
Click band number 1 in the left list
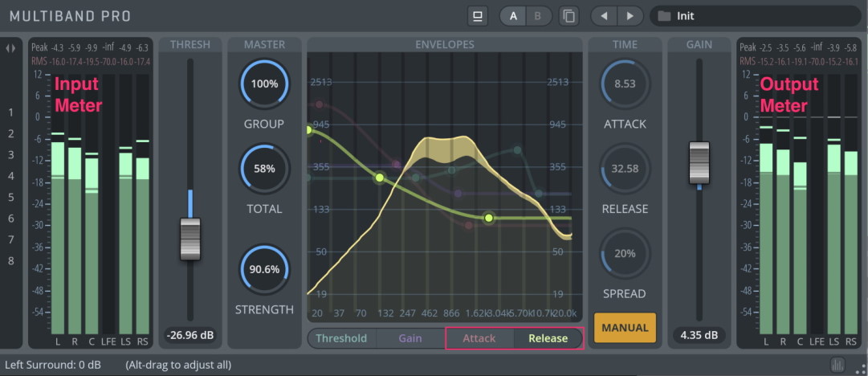click(10, 113)
